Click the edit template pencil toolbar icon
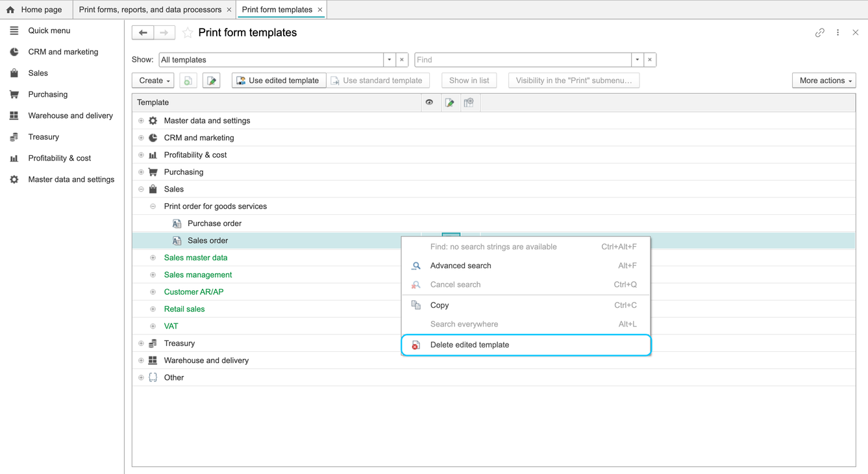 click(211, 81)
